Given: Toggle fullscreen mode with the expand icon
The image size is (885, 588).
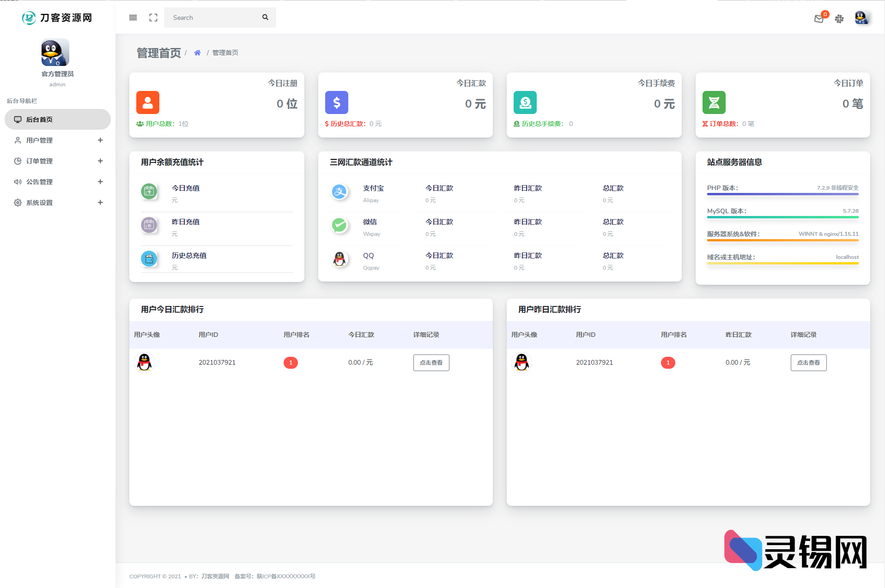Looking at the screenshot, I should (x=153, y=18).
